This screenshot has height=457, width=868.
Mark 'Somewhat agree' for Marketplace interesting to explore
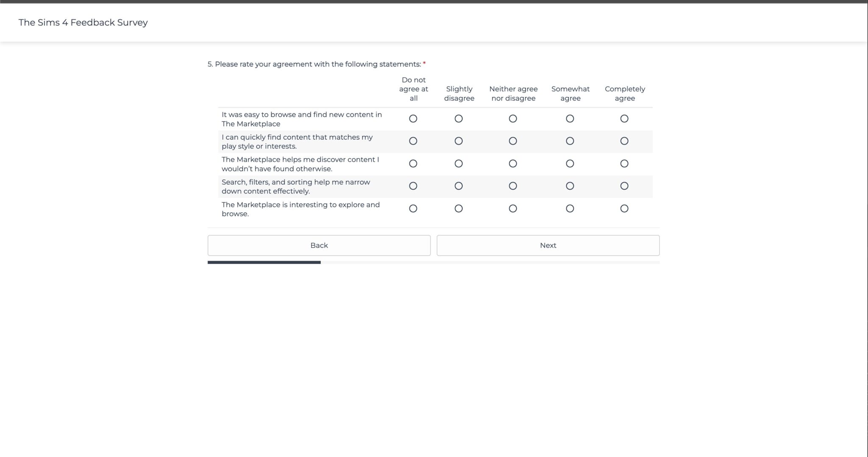[x=570, y=208]
